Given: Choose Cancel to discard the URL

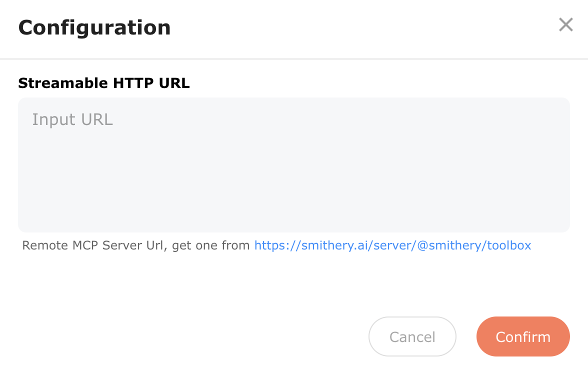Looking at the screenshot, I should point(412,336).
